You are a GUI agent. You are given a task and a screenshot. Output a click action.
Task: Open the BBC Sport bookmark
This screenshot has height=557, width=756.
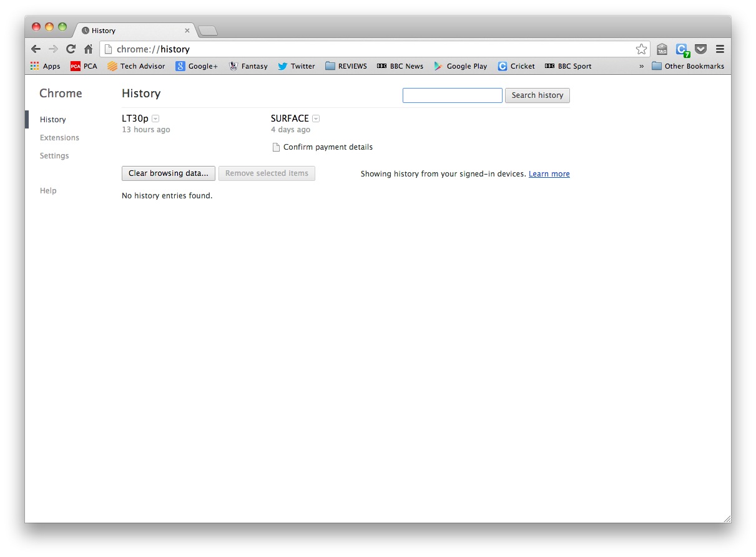[568, 66]
